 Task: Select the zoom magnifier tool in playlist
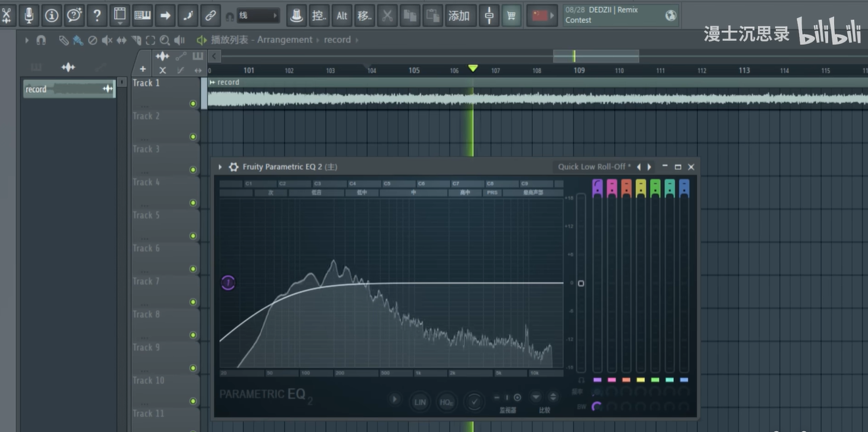165,40
